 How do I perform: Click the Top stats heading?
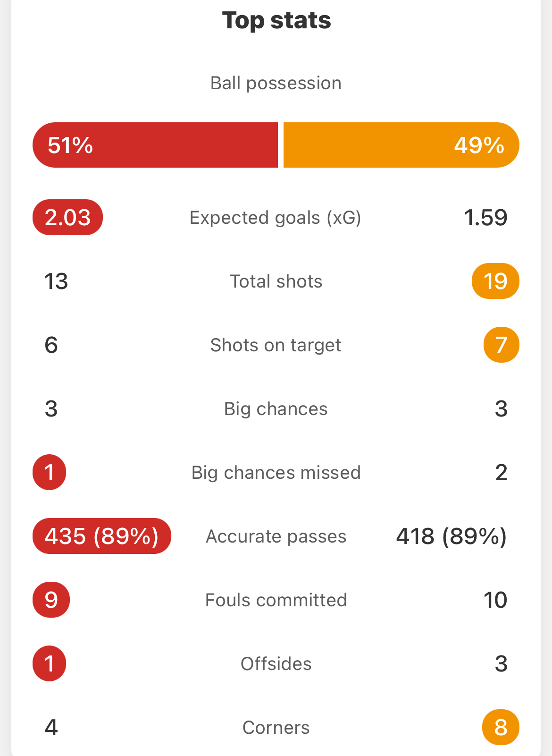[x=276, y=21]
